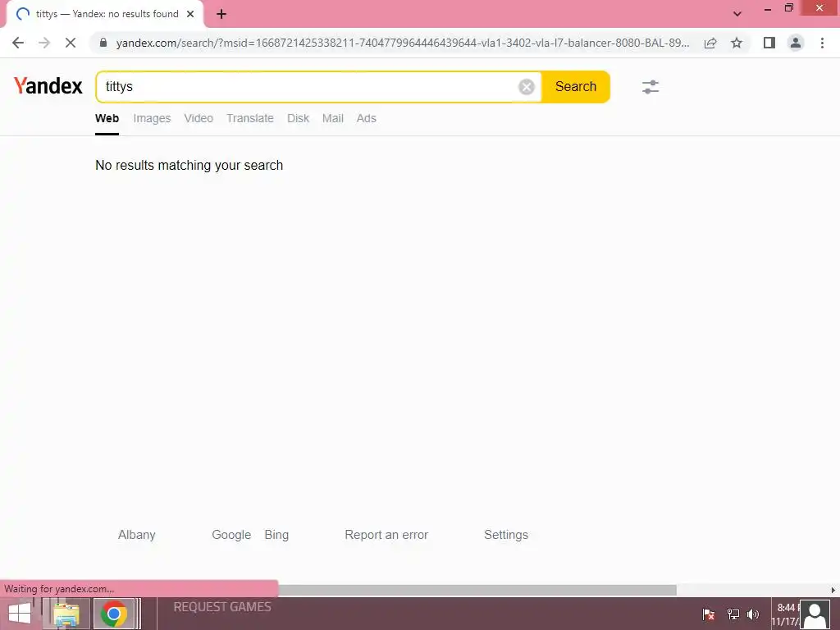
Task: Bookmark this page with the star
Action: (737, 43)
